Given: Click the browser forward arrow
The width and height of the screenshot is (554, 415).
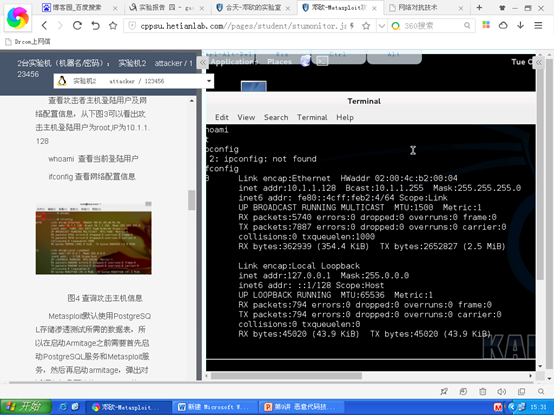Looking at the screenshot, I should pos(60,25).
